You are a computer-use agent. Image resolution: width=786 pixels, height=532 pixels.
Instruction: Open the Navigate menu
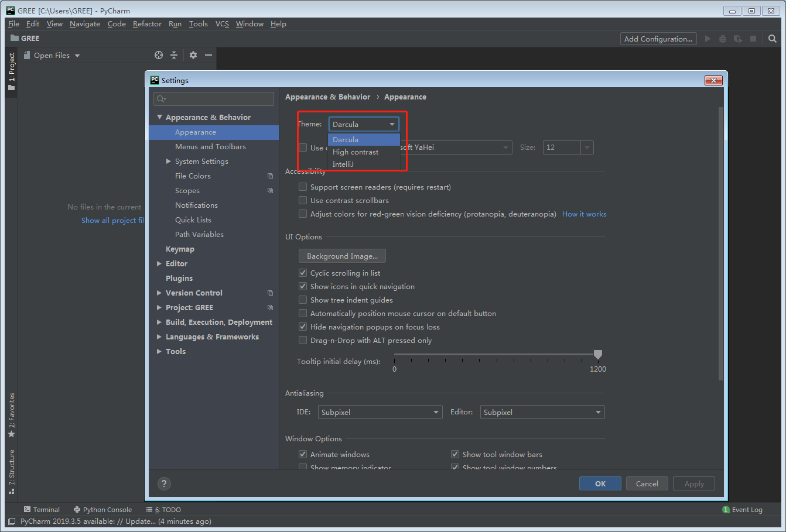click(x=85, y=24)
